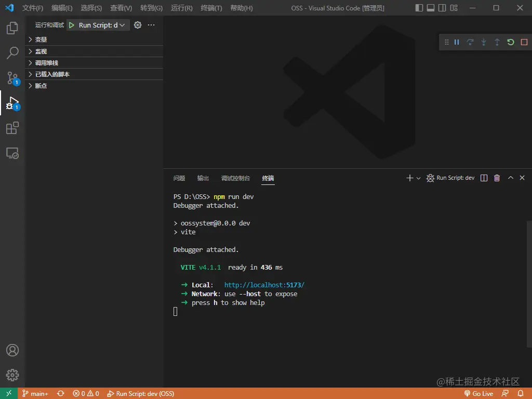This screenshot has width=532, height=399.
Task: Kill the terminal with the trash icon
Action: click(497, 178)
